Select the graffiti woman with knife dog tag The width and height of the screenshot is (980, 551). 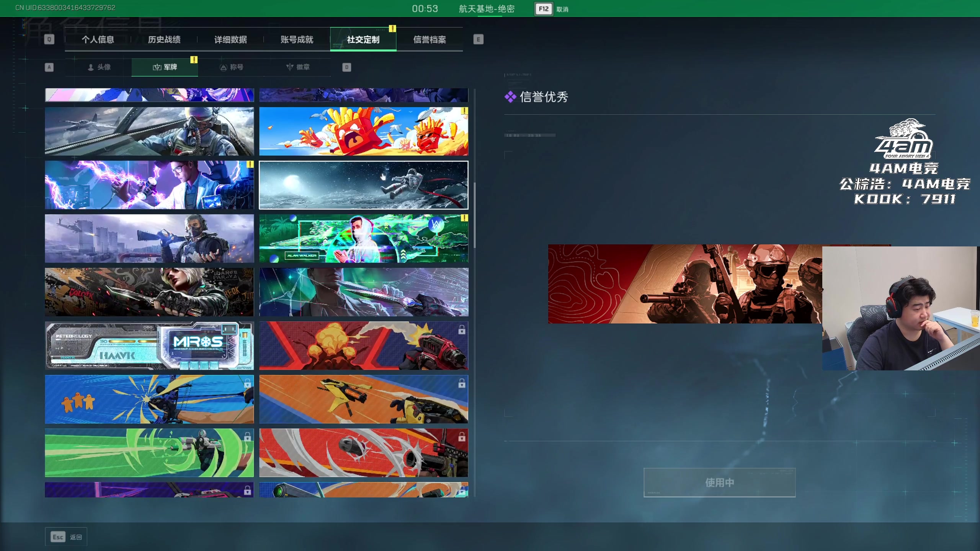pyautogui.click(x=149, y=292)
